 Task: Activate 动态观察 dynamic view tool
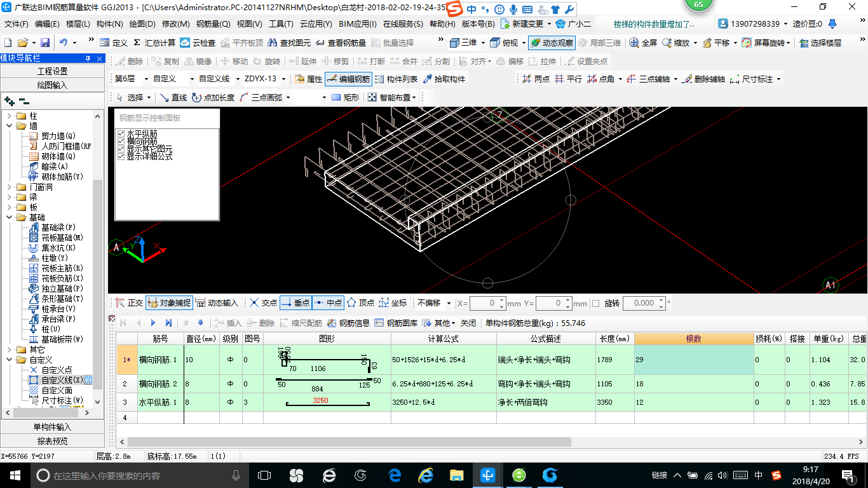pos(552,43)
